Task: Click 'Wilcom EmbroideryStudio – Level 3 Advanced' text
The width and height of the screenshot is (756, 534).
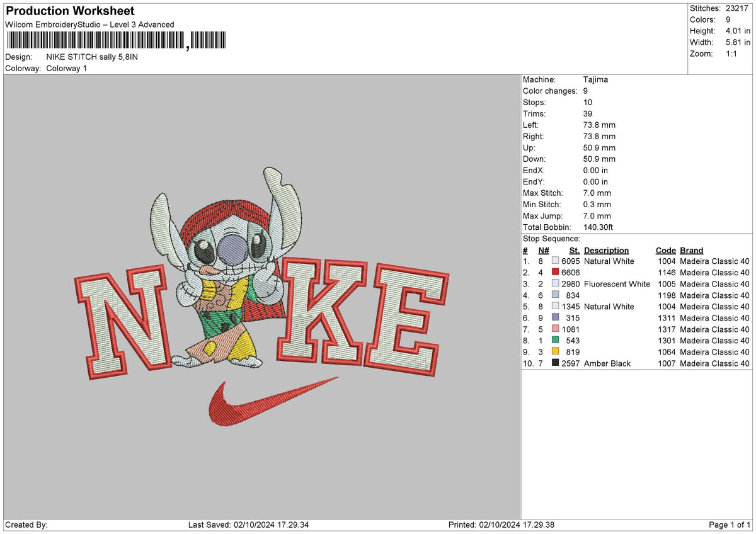Action: 89,25
